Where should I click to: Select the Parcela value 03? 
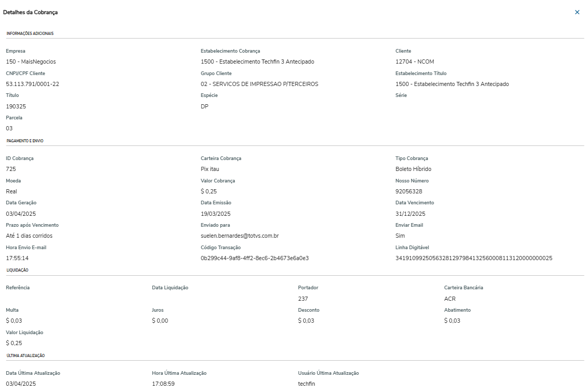[9, 128]
